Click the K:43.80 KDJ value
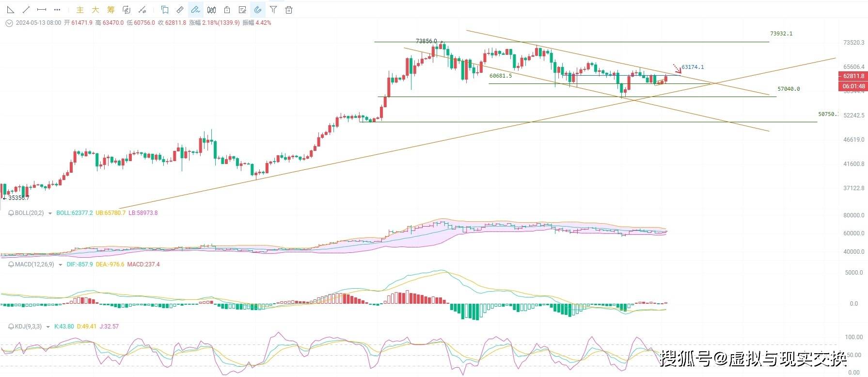The width and height of the screenshot is (868, 377). [64, 327]
